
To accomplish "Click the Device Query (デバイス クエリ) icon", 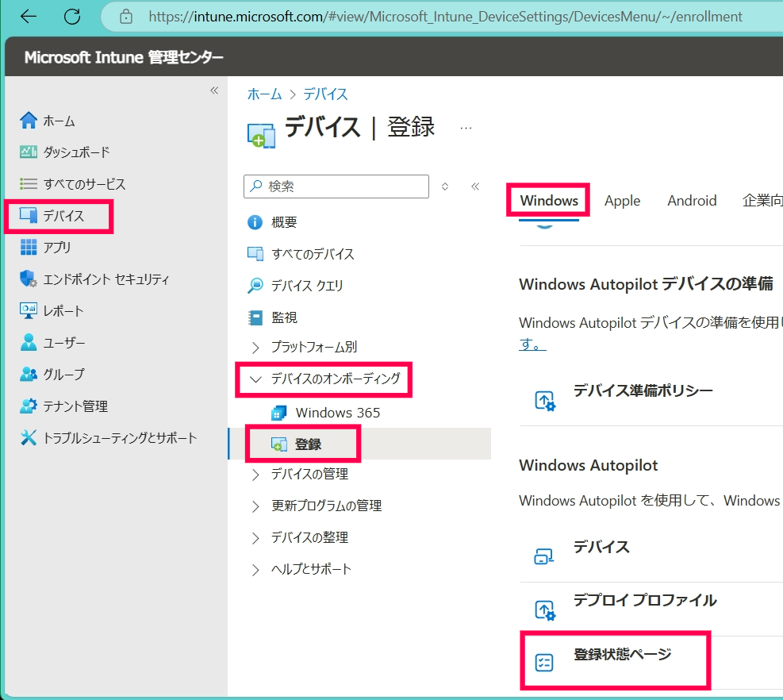I will [255, 286].
